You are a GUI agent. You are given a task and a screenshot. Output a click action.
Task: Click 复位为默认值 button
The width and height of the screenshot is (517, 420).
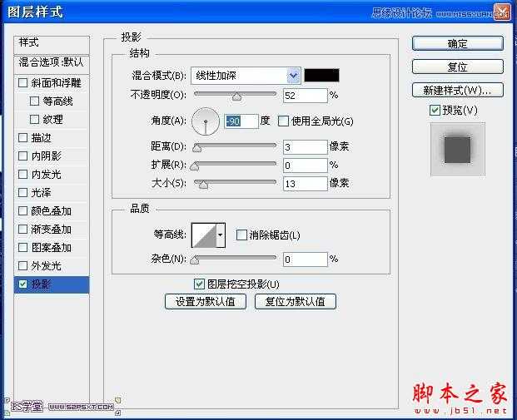296,301
